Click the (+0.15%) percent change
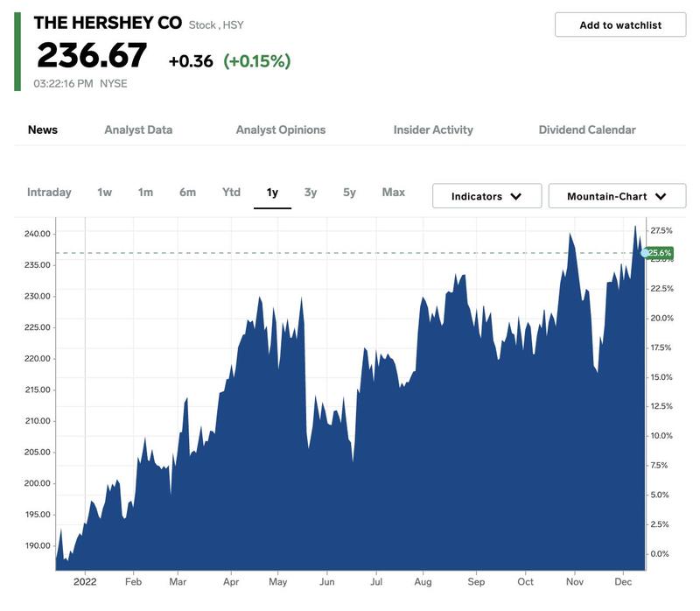 click(257, 61)
